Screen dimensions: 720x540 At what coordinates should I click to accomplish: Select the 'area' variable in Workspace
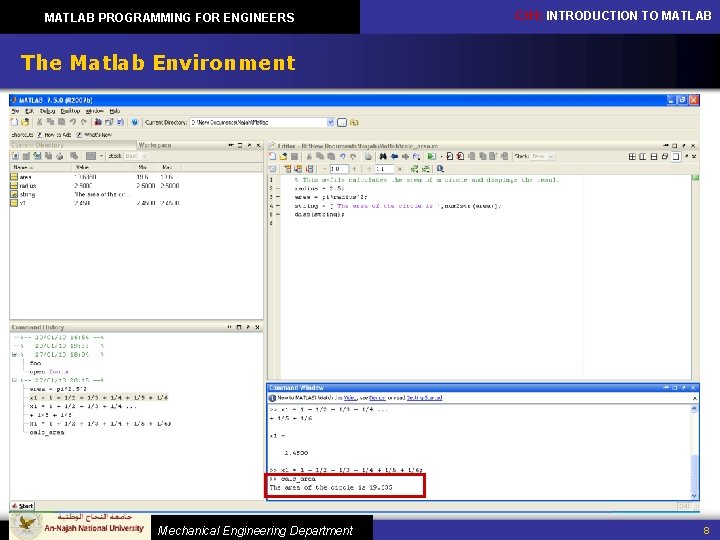(26, 177)
